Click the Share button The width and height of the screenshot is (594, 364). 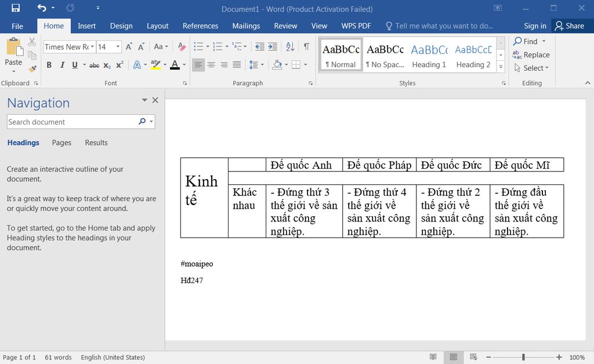pyautogui.click(x=570, y=26)
